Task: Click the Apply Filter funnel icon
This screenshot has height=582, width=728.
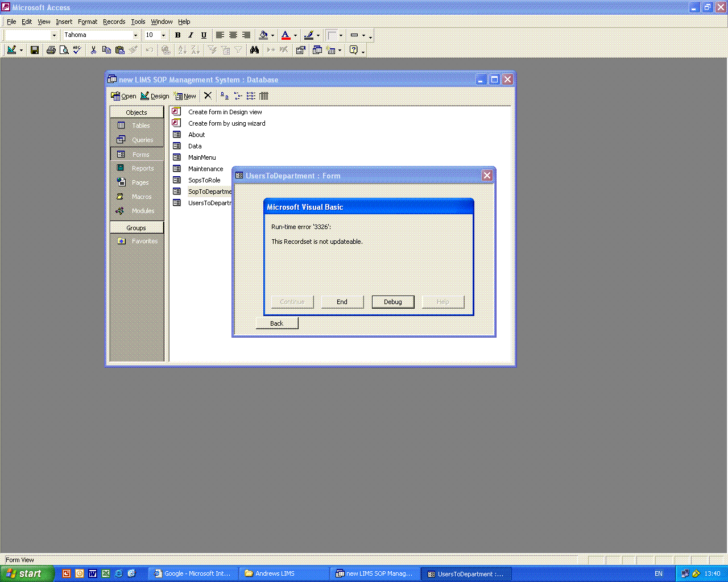Action: pos(238,50)
